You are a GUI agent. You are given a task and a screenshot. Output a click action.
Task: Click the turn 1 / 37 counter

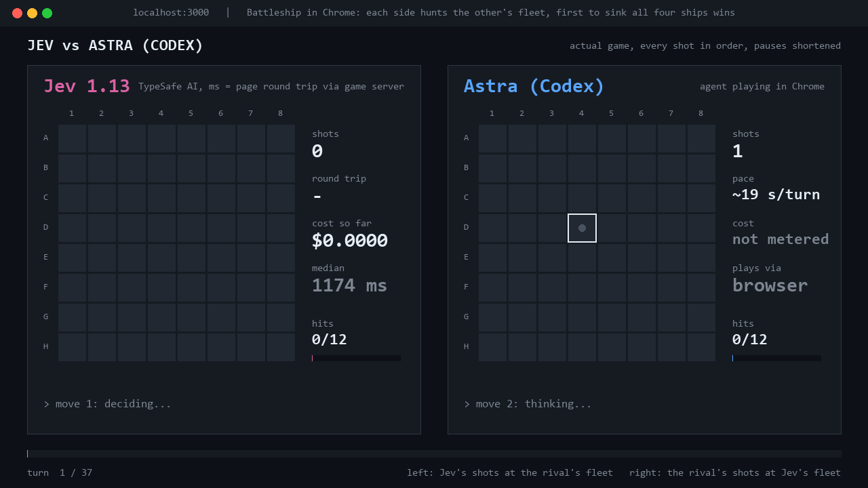click(x=60, y=472)
